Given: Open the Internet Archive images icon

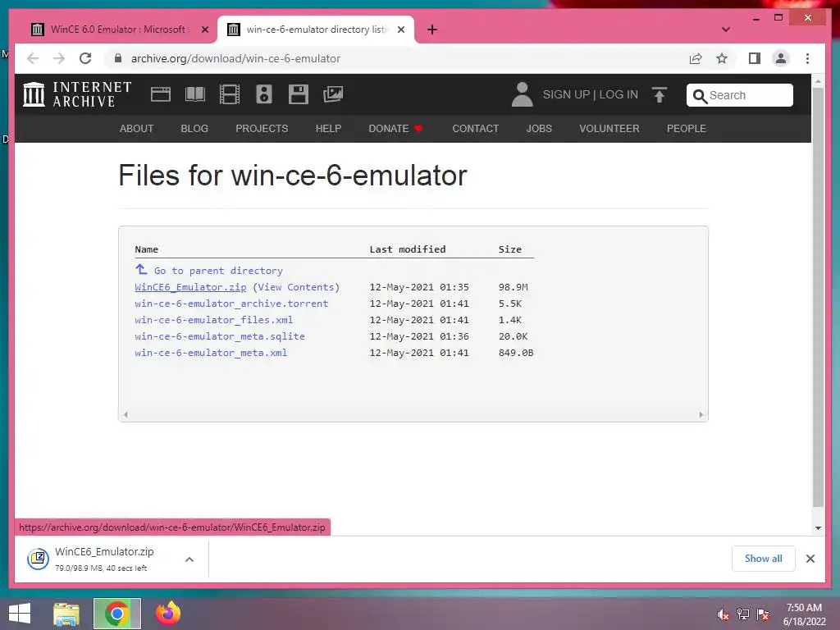Looking at the screenshot, I should 333,95.
